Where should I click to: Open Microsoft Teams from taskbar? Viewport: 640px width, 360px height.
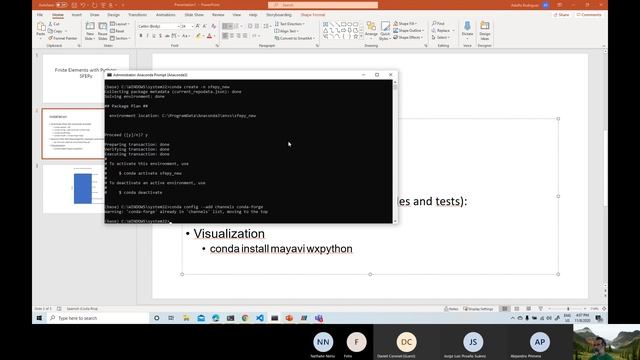tap(319, 318)
